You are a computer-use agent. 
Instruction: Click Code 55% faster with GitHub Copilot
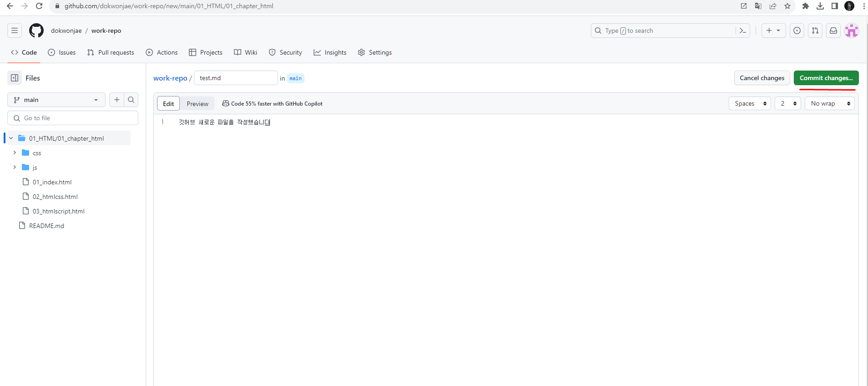click(272, 104)
